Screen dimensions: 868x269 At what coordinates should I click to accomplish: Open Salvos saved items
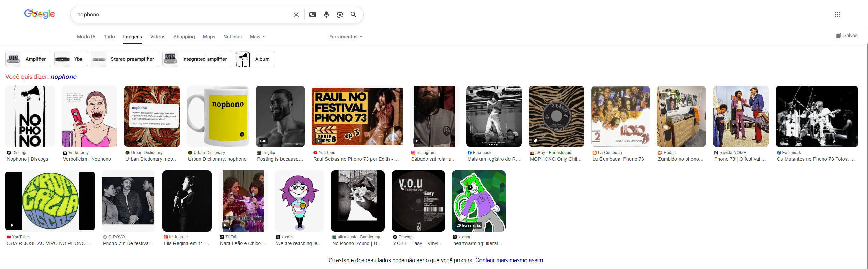pyautogui.click(x=846, y=36)
